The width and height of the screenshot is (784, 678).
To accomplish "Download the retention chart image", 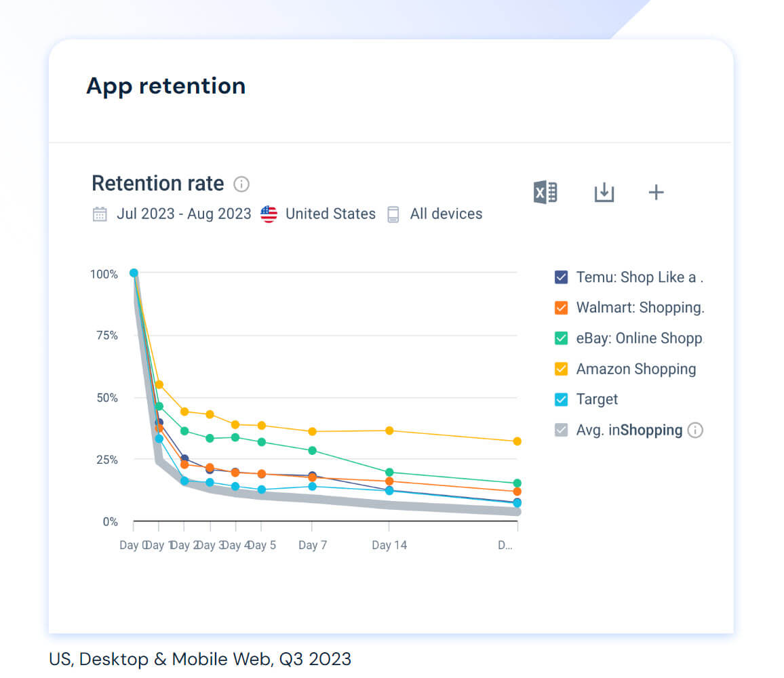I will click(604, 193).
